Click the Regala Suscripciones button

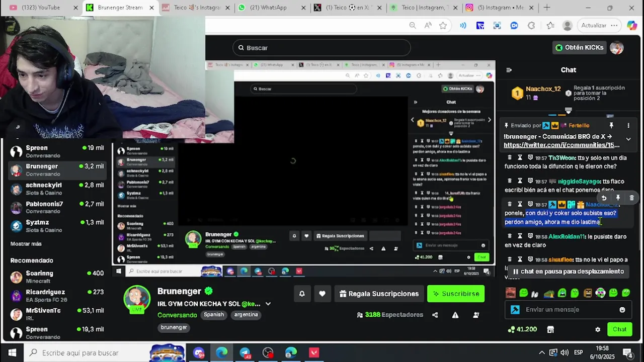(379, 294)
